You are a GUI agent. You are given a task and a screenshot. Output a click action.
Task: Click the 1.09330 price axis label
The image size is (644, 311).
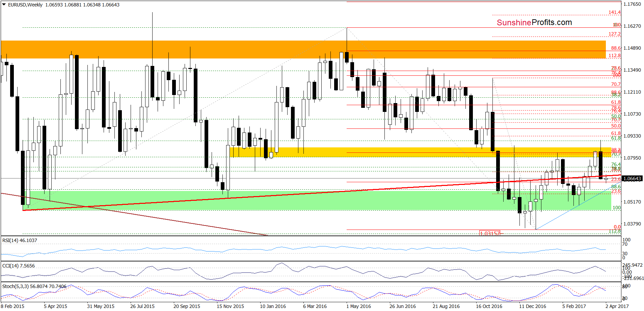click(632, 136)
